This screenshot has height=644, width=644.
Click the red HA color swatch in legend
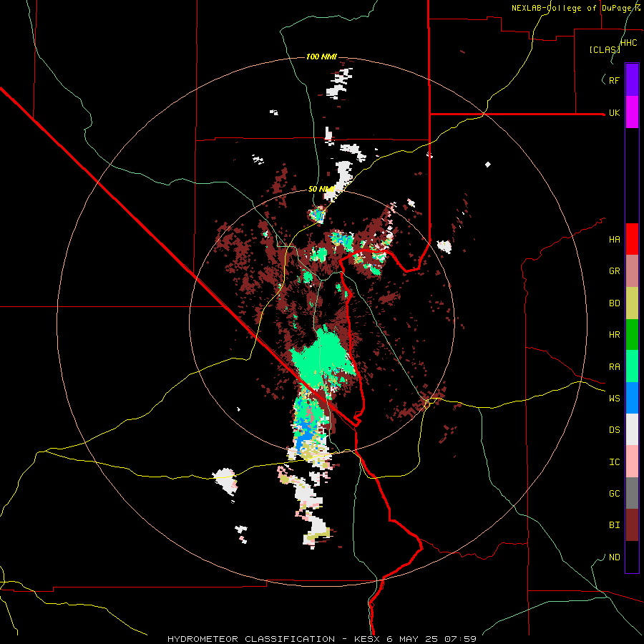click(x=632, y=239)
